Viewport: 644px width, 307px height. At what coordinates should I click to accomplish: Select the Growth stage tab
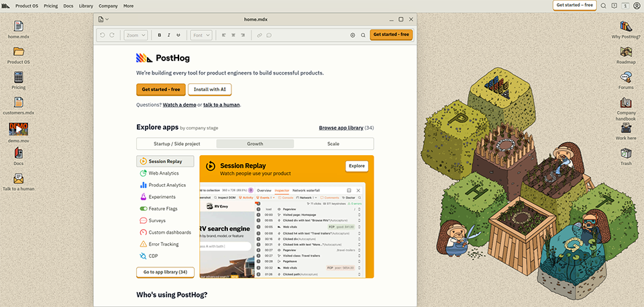coord(255,144)
